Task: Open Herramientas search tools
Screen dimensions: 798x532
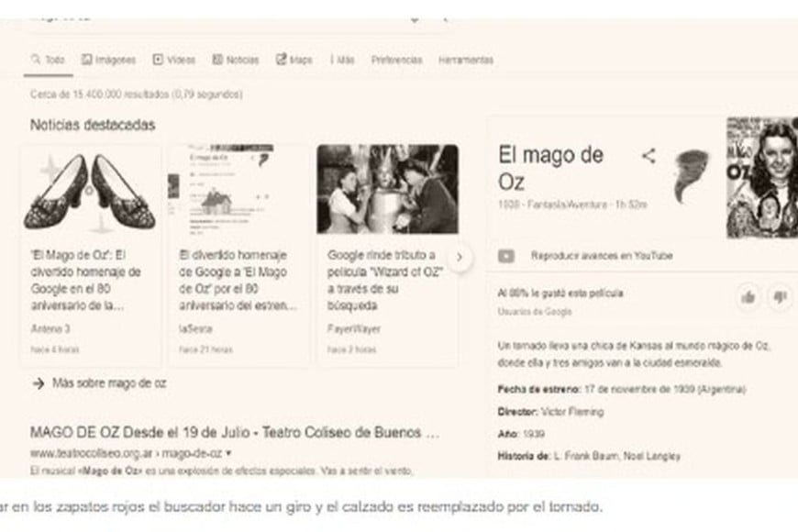Action: tap(465, 60)
